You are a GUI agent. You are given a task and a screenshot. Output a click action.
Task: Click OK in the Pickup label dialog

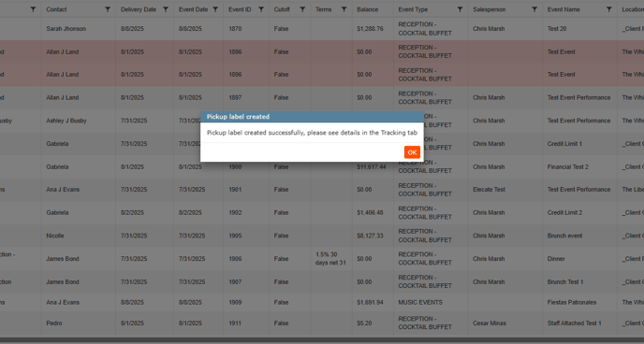[412, 152]
